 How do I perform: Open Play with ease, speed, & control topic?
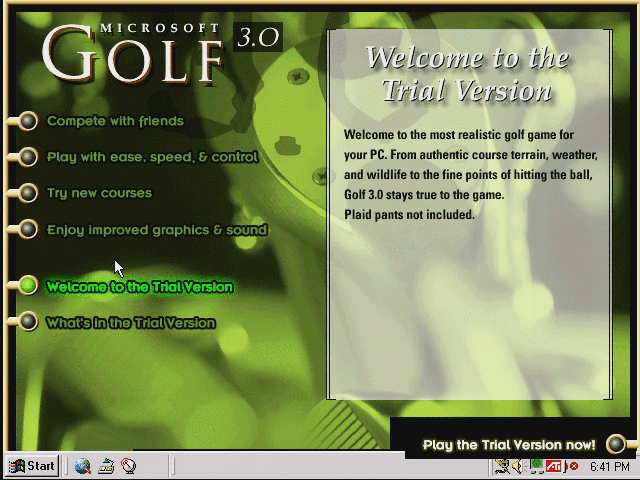[x=153, y=157]
